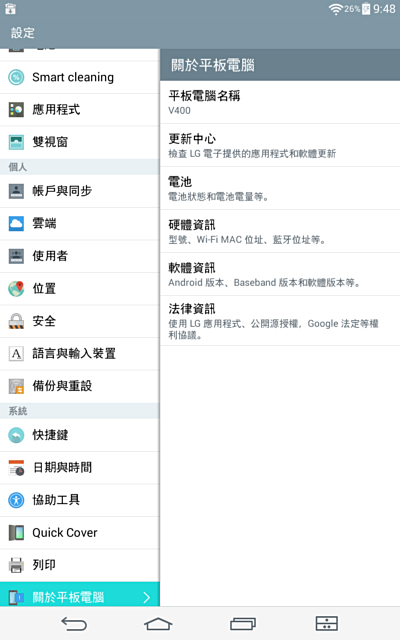Tap the Android back navigation button

(74, 624)
